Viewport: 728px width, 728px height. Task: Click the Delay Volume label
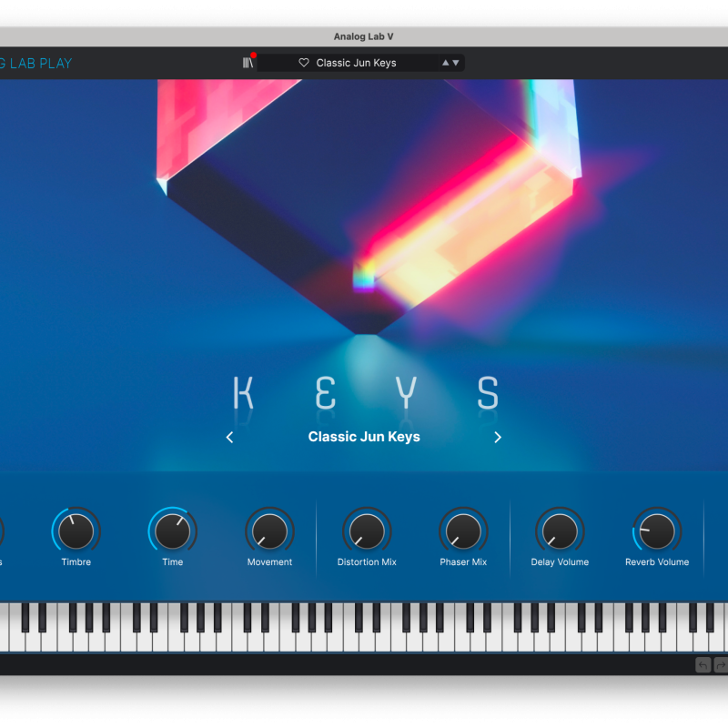tap(560, 561)
